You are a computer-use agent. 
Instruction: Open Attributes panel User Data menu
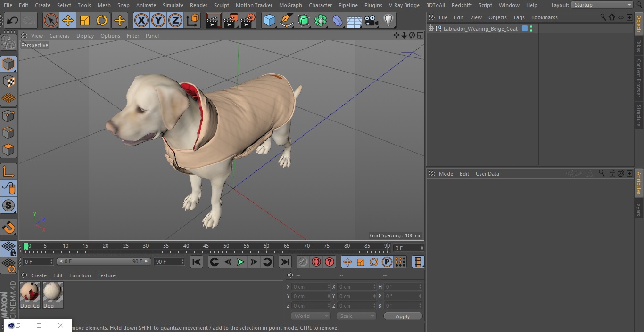pyautogui.click(x=487, y=174)
